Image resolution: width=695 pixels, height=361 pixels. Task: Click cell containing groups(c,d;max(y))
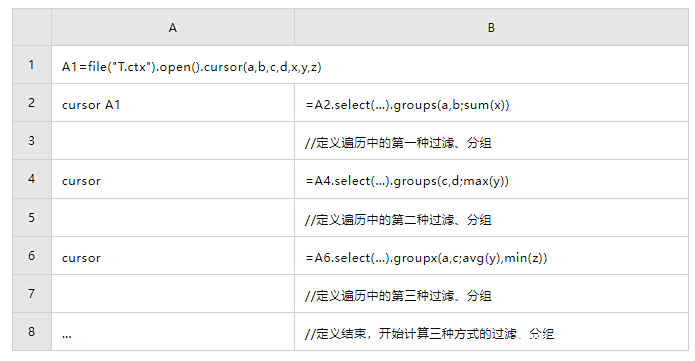[x=491, y=179]
